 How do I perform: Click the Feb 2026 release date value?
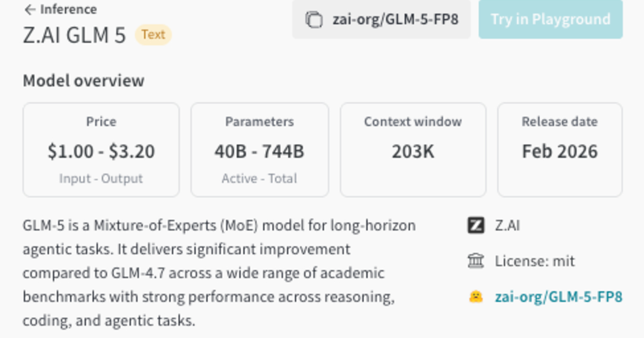tap(560, 152)
